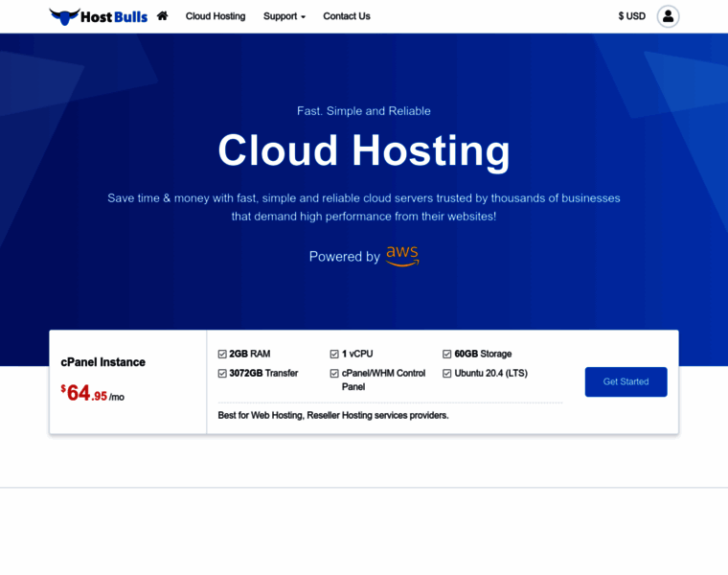Click the Best for Web Hosting description

(x=333, y=416)
